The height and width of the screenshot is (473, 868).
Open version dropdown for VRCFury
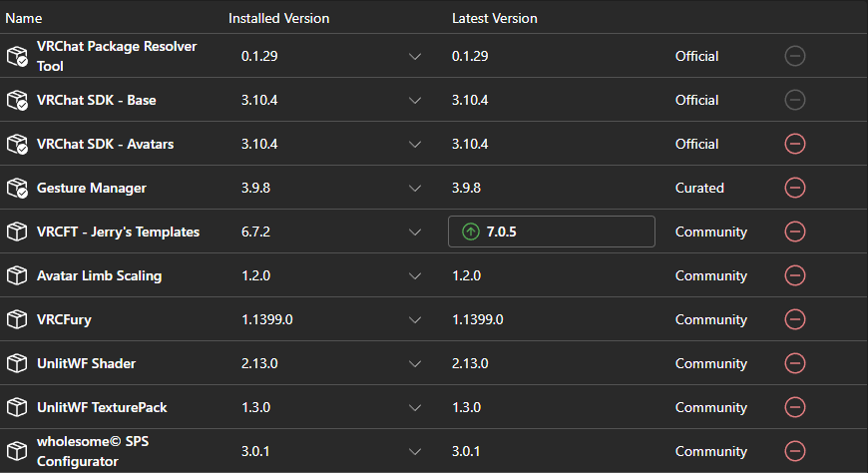pos(415,319)
